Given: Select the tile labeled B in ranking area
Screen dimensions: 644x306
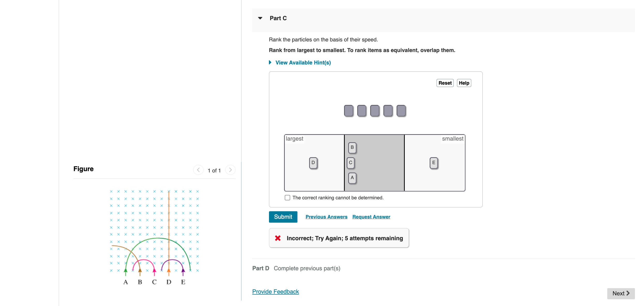Looking at the screenshot, I should [x=352, y=147].
